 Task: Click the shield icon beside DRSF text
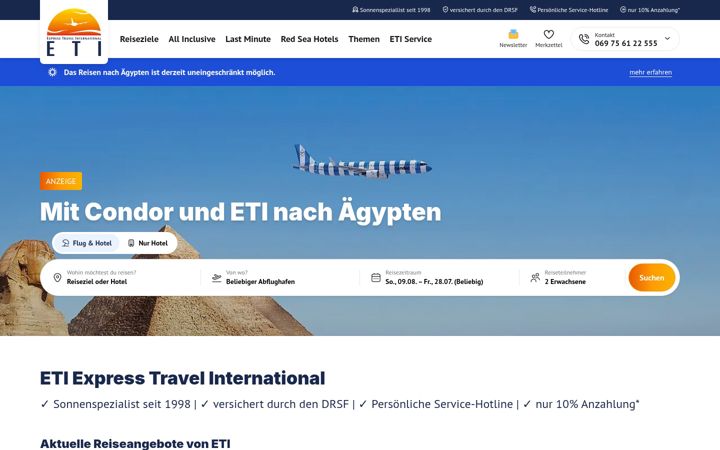(x=445, y=10)
